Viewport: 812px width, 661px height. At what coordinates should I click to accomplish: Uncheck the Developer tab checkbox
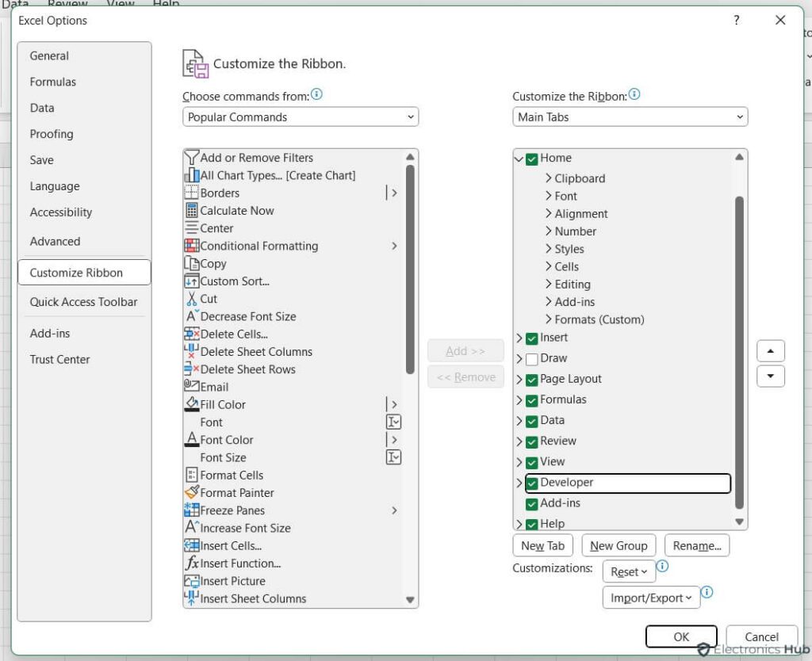point(530,482)
